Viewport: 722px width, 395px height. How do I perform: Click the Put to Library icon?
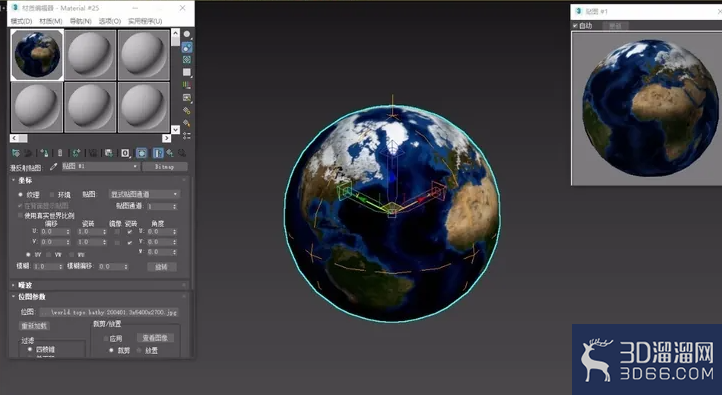click(x=109, y=153)
